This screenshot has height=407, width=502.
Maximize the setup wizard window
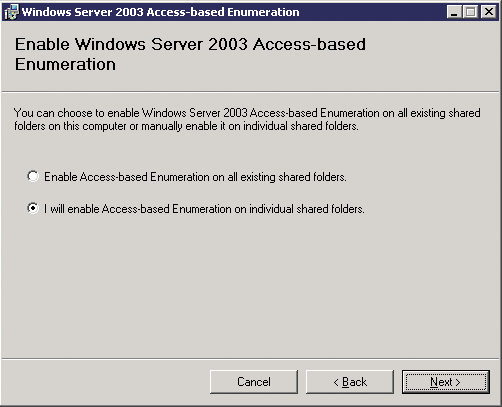pyautogui.click(x=470, y=12)
